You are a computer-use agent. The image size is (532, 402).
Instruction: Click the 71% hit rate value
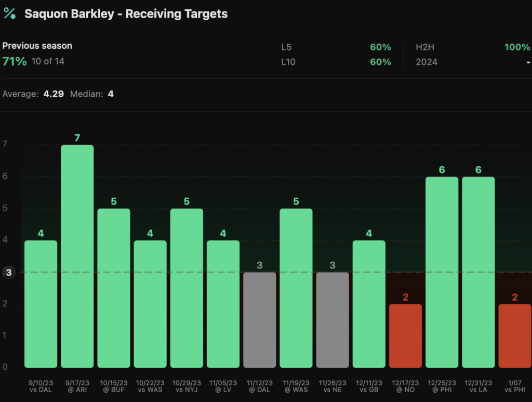click(x=15, y=61)
